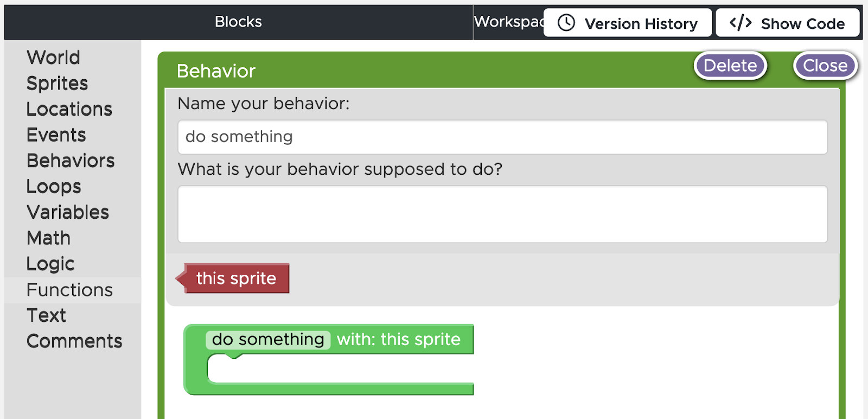
Task: Open the Variables category
Action: point(68,212)
